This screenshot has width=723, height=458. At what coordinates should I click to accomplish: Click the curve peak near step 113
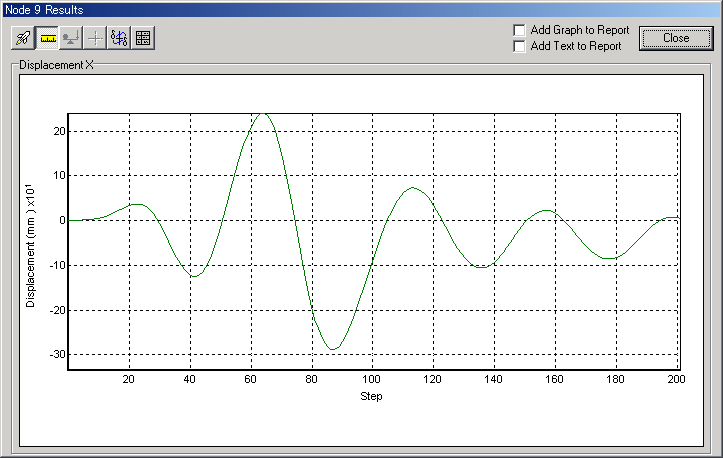click(413, 188)
